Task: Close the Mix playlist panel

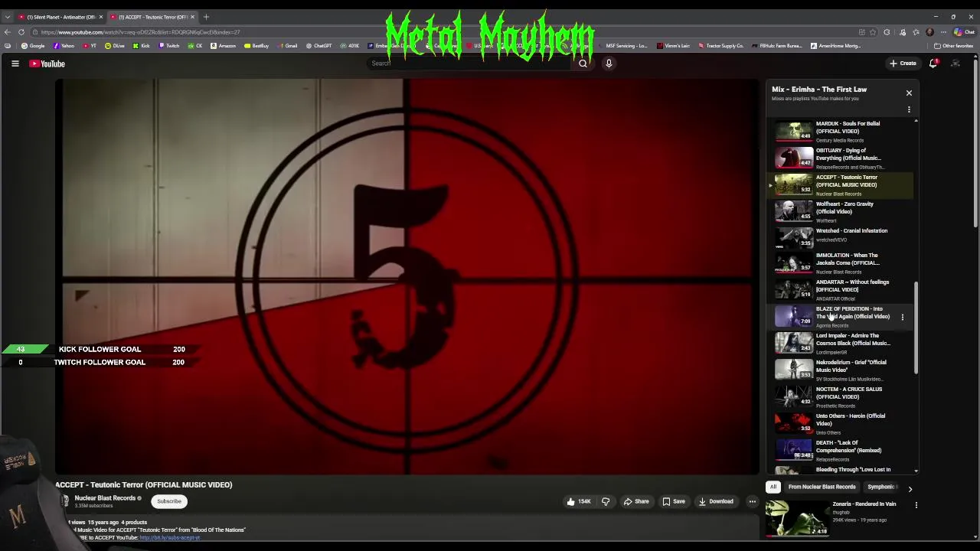Action: (909, 93)
